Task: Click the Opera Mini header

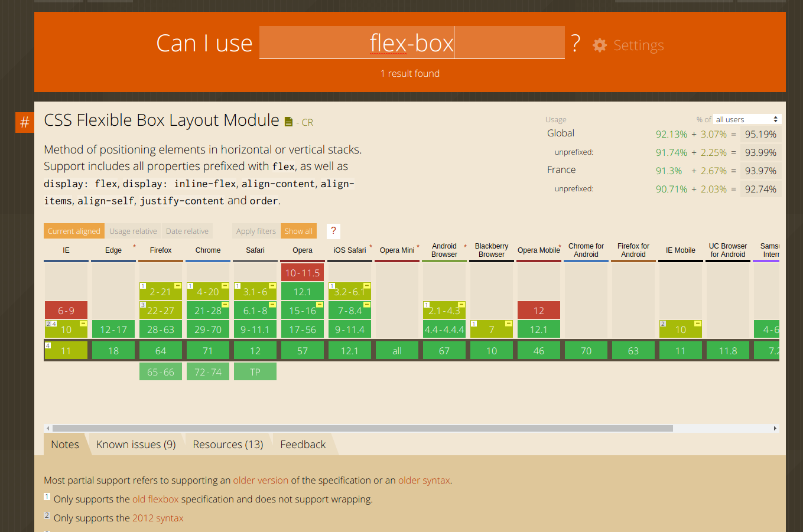Action: tap(397, 250)
